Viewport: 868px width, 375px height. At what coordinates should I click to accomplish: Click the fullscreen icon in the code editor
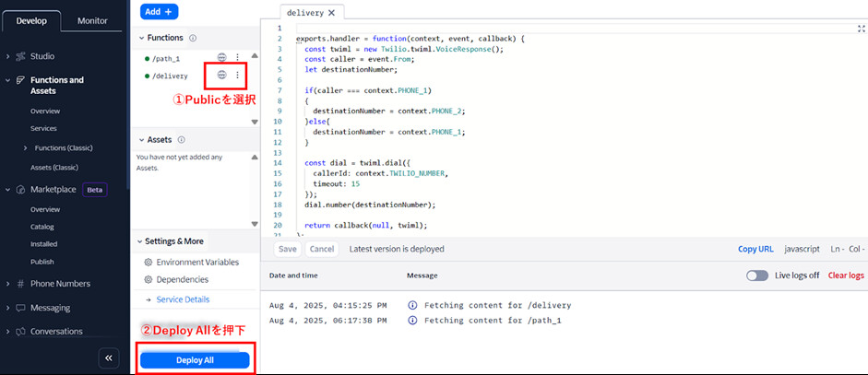tap(862, 29)
